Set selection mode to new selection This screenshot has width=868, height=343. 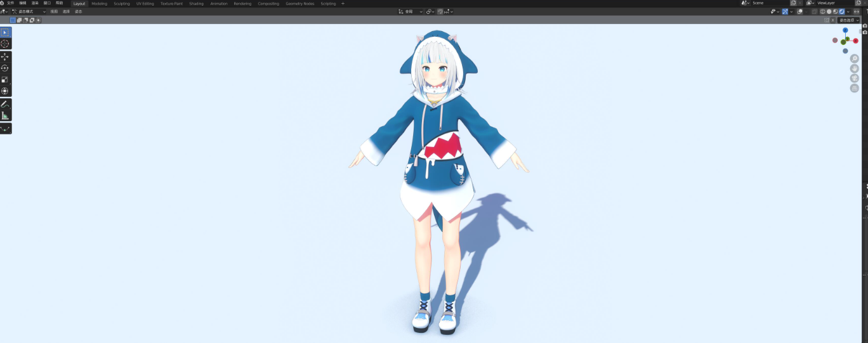(13, 20)
